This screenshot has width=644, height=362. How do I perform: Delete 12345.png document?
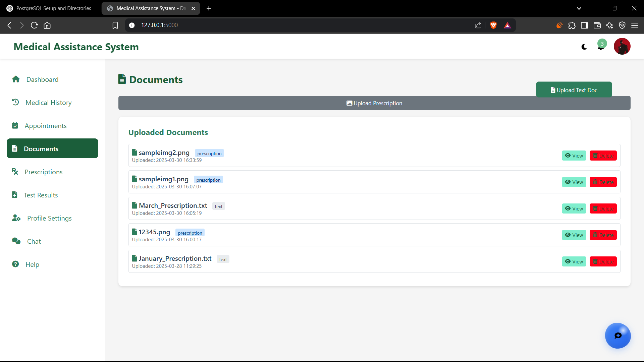click(603, 235)
